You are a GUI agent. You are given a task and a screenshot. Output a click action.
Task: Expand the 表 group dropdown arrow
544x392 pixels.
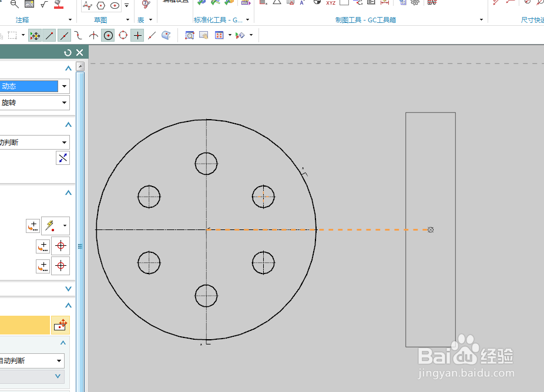point(150,20)
